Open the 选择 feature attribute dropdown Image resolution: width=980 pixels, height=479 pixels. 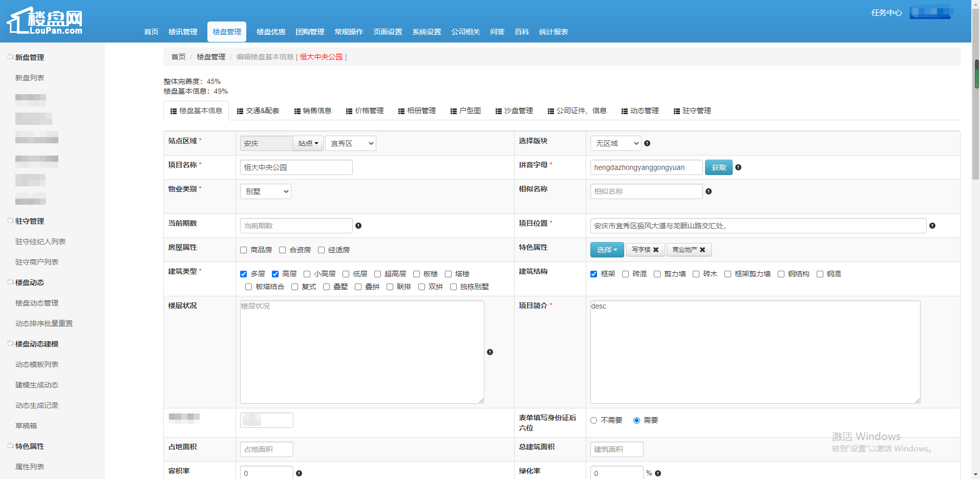click(x=607, y=250)
